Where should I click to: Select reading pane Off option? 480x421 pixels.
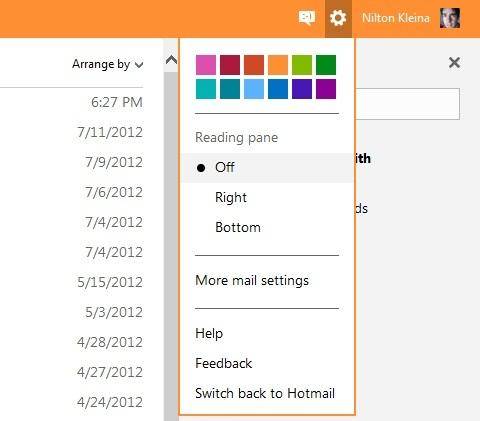click(x=267, y=167)
